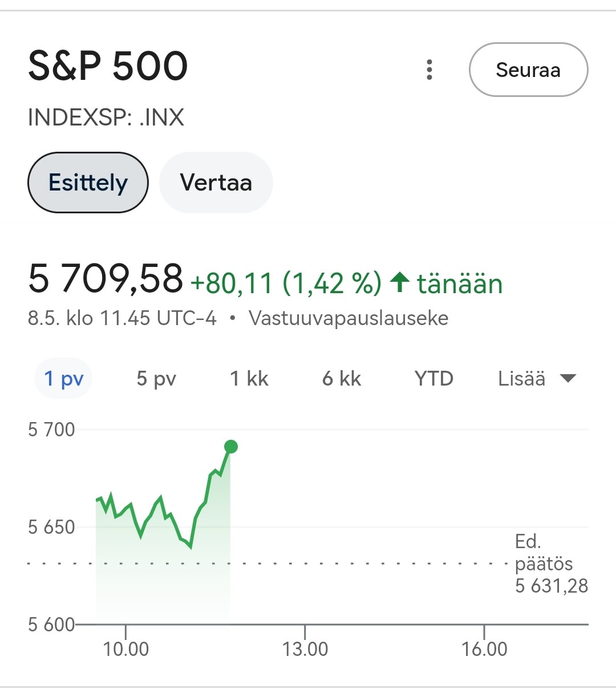Switch to the Vertaa tab
Screen dimensions: 616x697
click(x=216, y=183)
